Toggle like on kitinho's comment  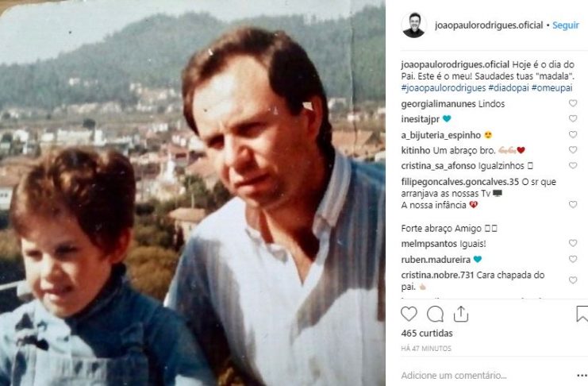pyautogui.click(x=573, y=150)
